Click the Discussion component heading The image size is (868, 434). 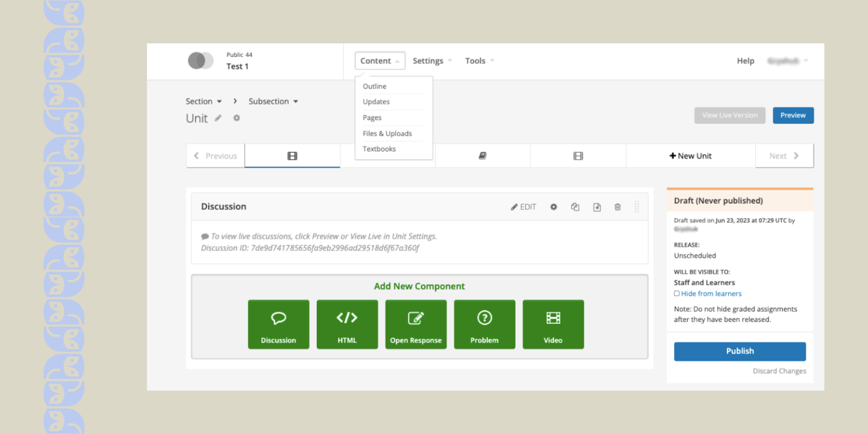pos(224,207)
